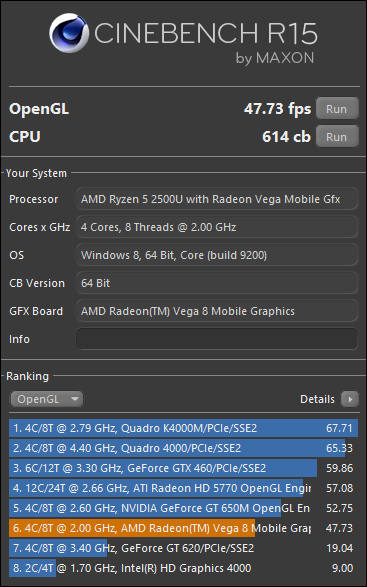This screenshot has width=367, height=587.
Task: Click the Cinebench sphere logo icon
Action: point(69,33)
